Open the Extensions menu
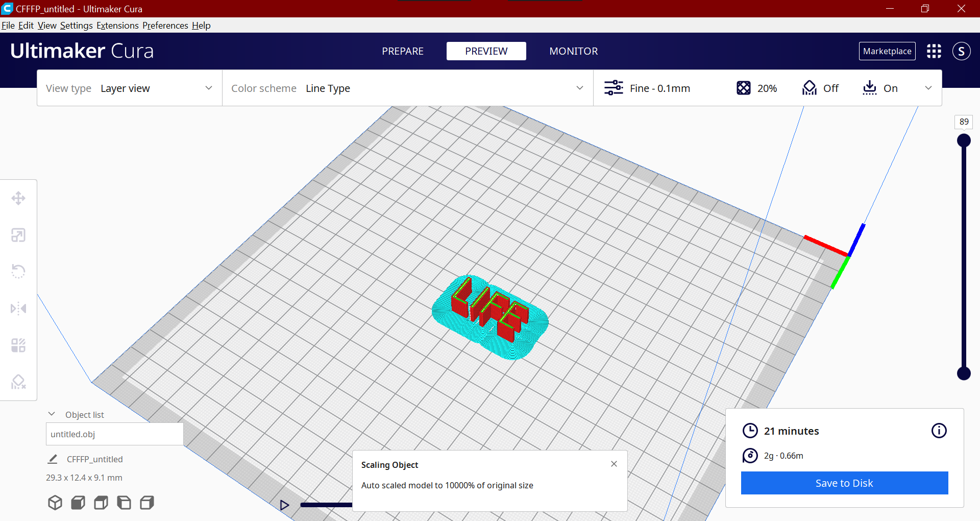The height and width of the screenshot is (521, 980). pos(117,25)
